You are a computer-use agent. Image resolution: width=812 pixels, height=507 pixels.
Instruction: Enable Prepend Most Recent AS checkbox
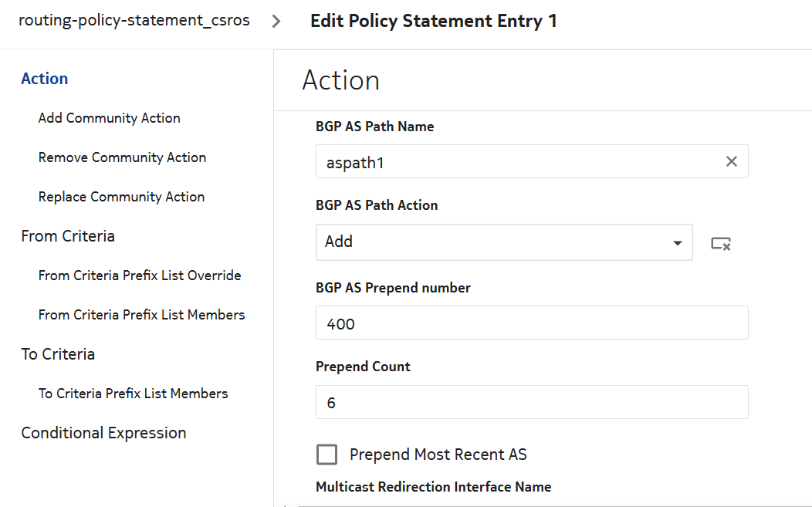pyautogui.click(x=327, y=455)
